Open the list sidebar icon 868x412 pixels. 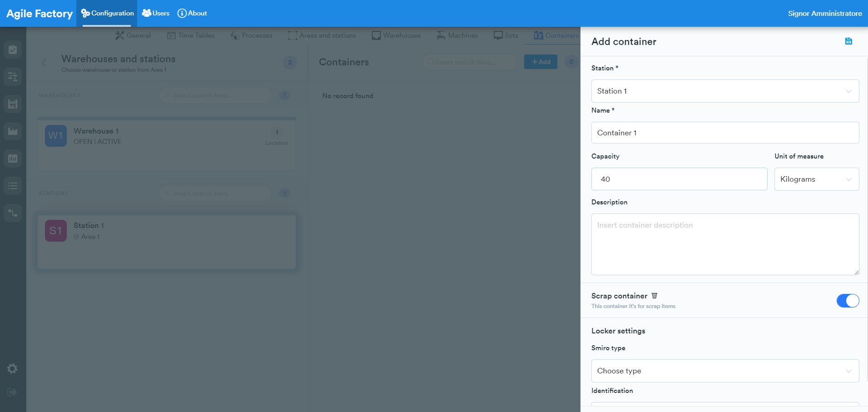pos(13,186)
